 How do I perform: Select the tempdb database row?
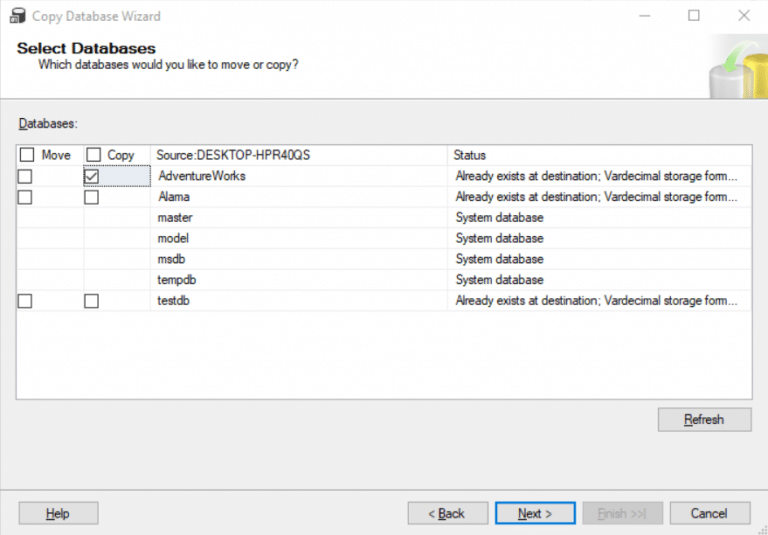(384, 280)
